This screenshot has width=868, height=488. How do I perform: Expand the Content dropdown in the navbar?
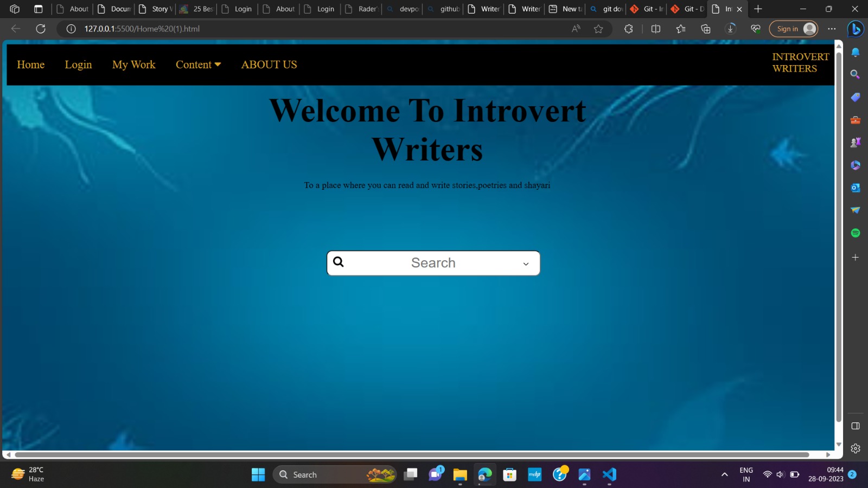[198, 65]
